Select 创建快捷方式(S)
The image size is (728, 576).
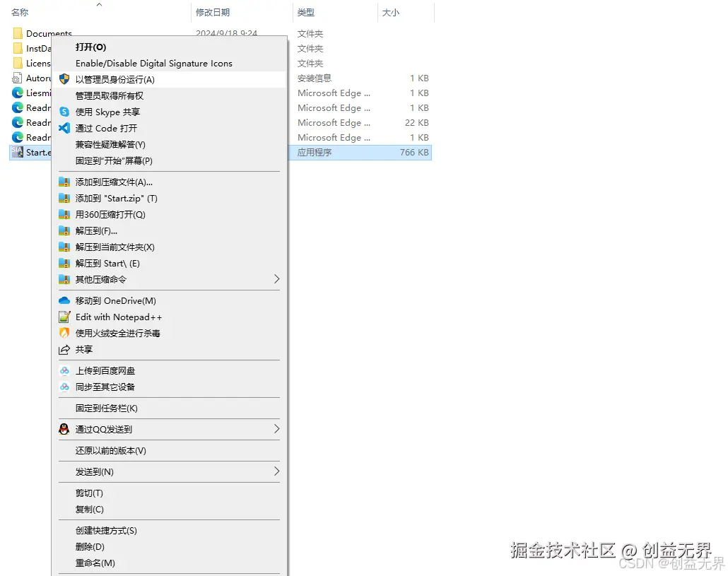pyautogui.click(x=106, y=530)
